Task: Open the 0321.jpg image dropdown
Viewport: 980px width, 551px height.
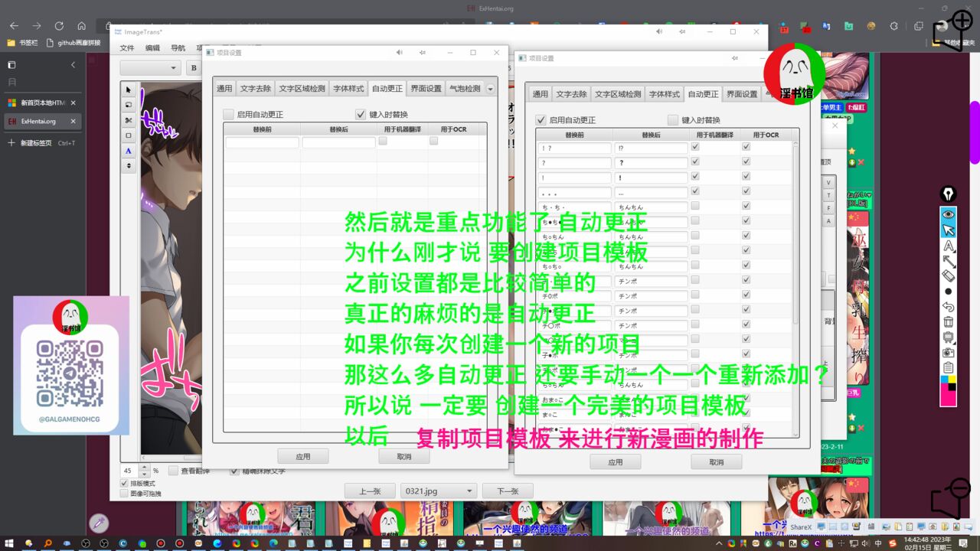Action: [x=438, y=491]
